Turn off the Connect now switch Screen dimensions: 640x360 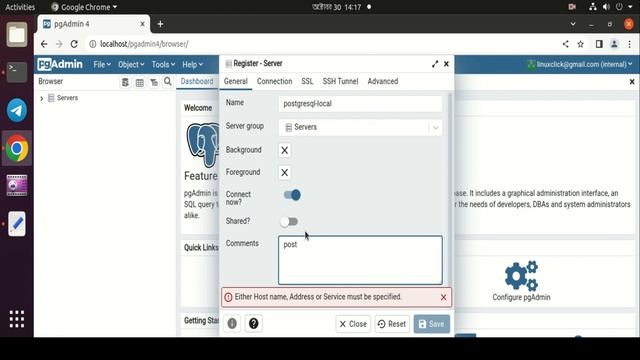[x=292, y=195]
